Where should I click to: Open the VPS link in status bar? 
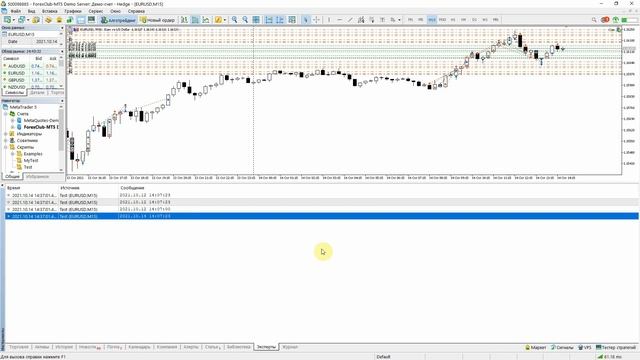(x=584, y=347)
